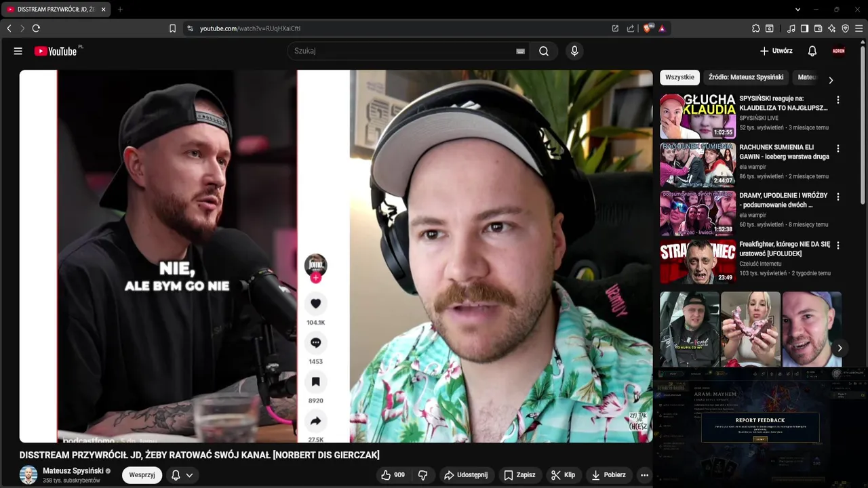
Task: Open the Leo AI sparkle icon
Action: coord(831,28)
